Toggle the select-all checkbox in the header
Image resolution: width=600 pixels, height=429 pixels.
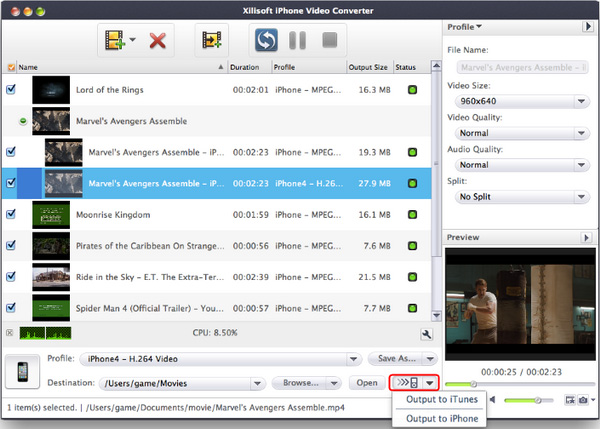click(x=11, y=67)
